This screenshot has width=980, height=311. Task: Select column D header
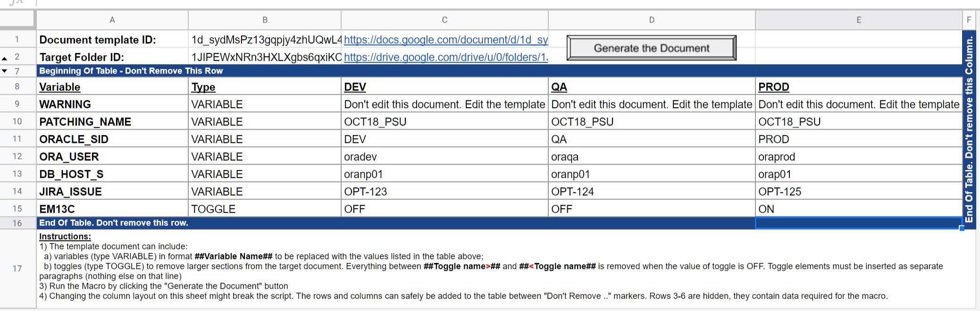(x=651, y=20)
